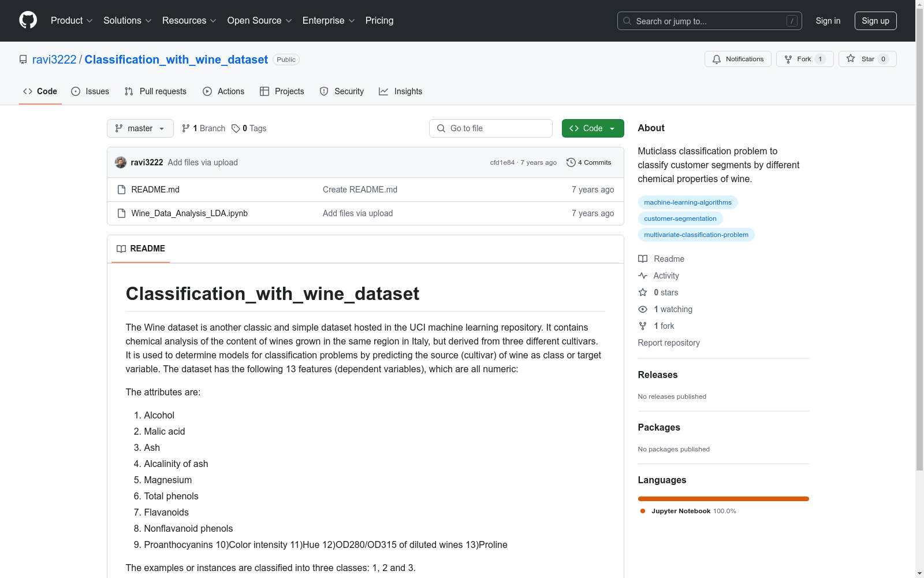Click the repository icon before ravi3222

[23, 60]
